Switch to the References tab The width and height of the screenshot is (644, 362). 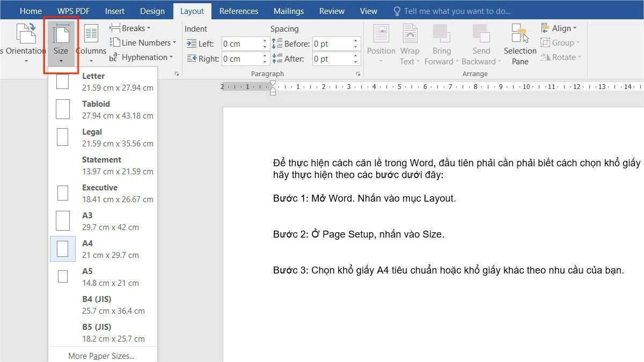pyautogui.click(x=239, y=11)
